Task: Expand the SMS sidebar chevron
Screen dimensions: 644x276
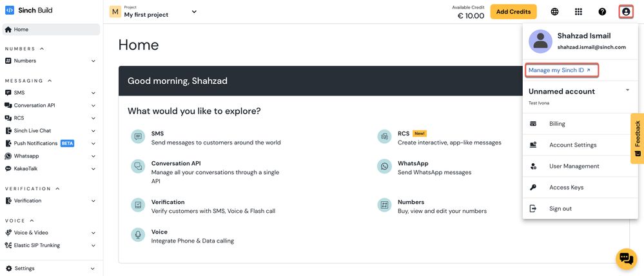Action: tap(93, 93)
